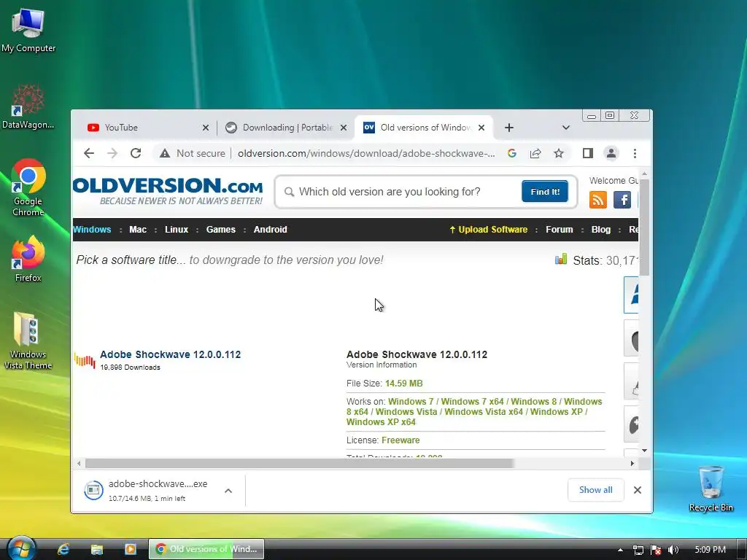The image size is (747, 560).
Task: Open Chrome profile avatar
Action: pos(611,153)
